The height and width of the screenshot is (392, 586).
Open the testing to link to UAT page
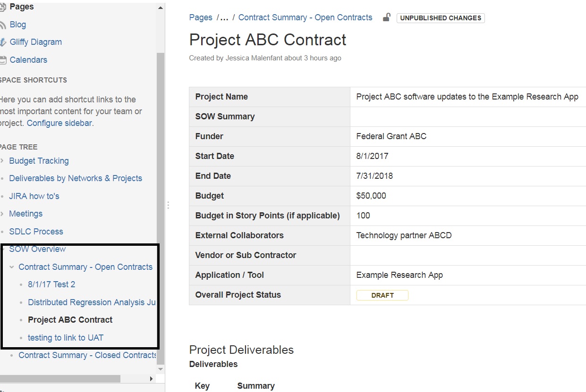coord(66,337)
